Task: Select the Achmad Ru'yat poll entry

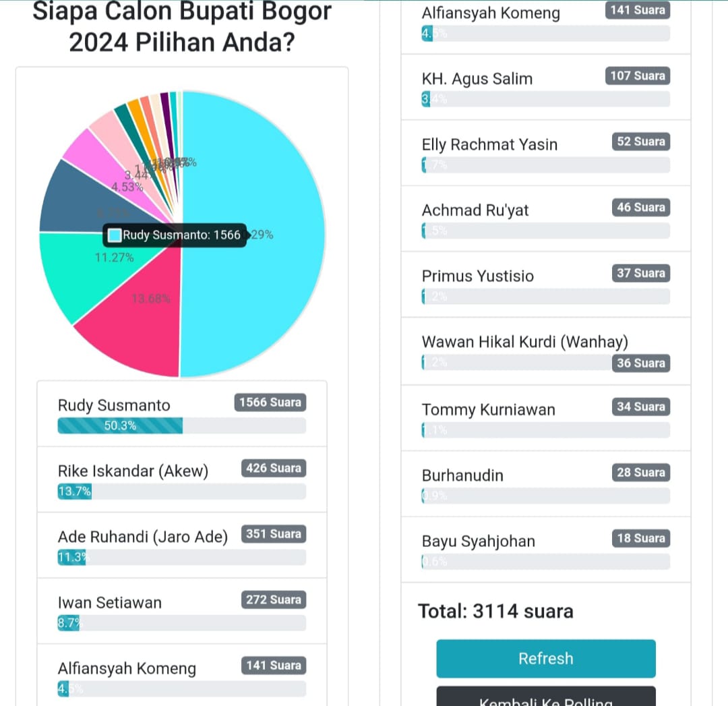Action: [x=545, y=218]
